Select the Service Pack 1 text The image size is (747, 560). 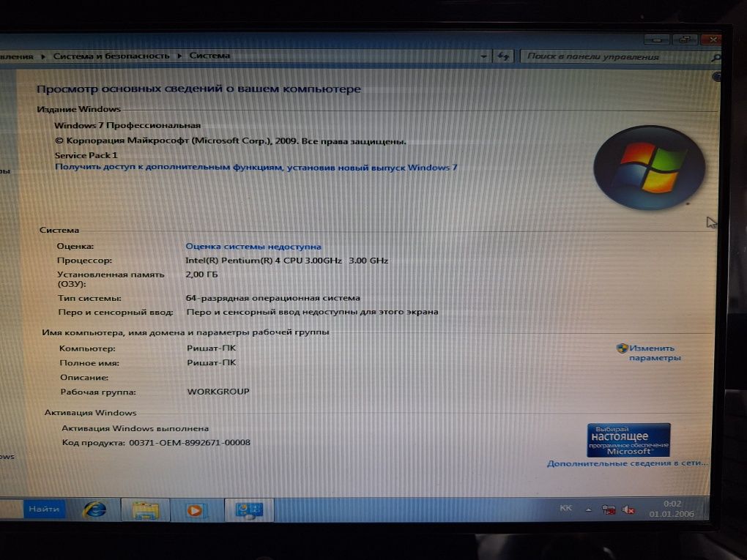[86, 155]
